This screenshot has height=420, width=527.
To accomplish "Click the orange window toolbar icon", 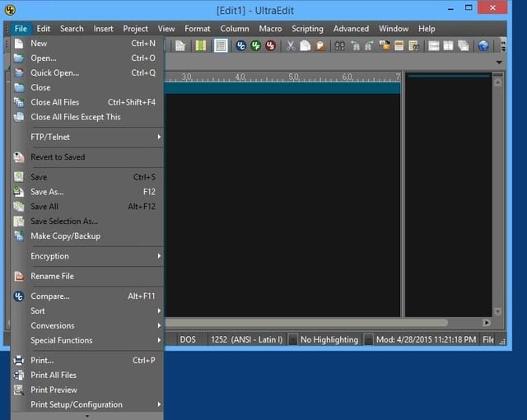I will [399, 45].
